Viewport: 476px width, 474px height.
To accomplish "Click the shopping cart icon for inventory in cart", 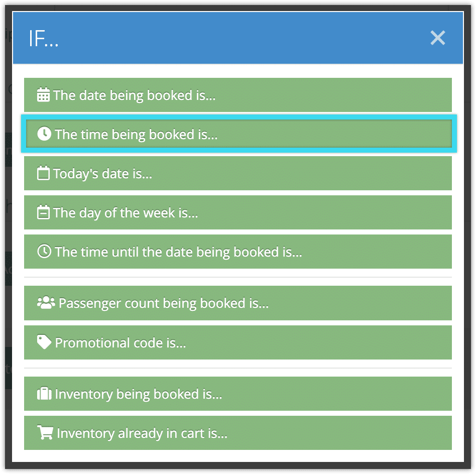I will (45, 432).
